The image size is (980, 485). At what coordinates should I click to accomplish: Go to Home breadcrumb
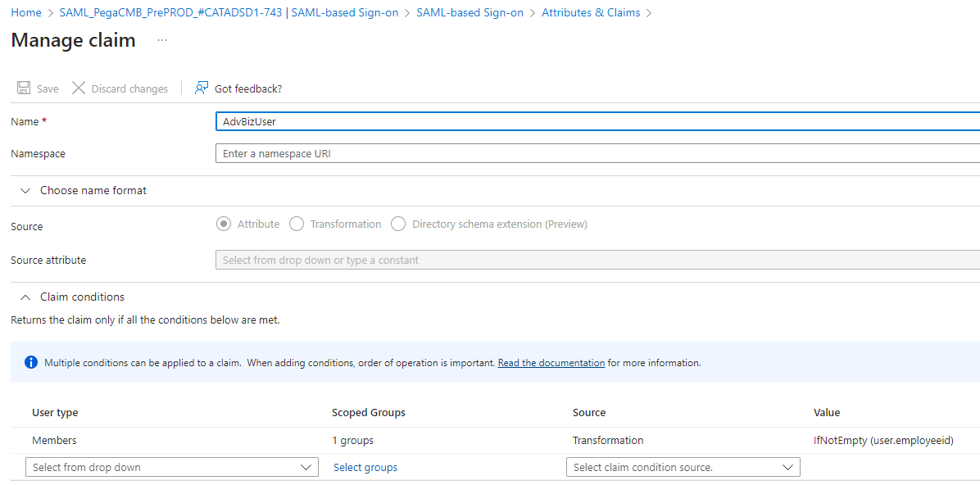(26, 13)
